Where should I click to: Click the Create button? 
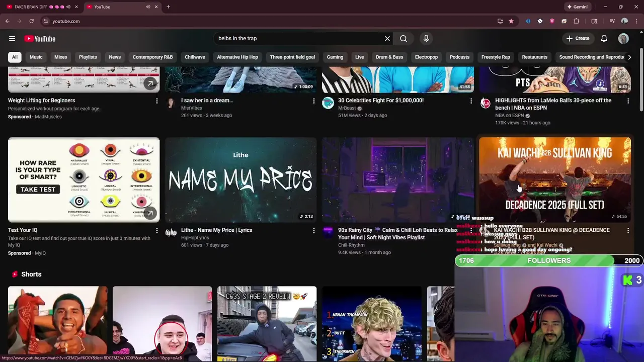pos(578,39)
